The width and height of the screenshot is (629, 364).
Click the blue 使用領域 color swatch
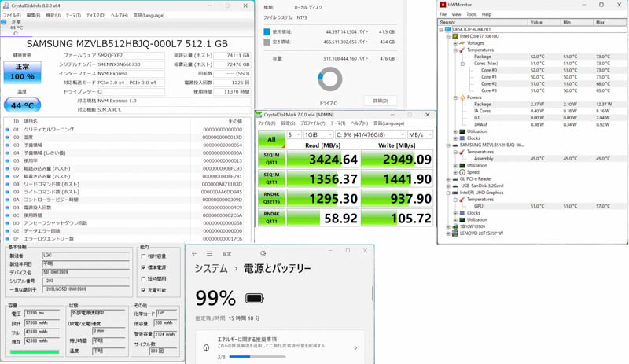[x=267, y=31]
